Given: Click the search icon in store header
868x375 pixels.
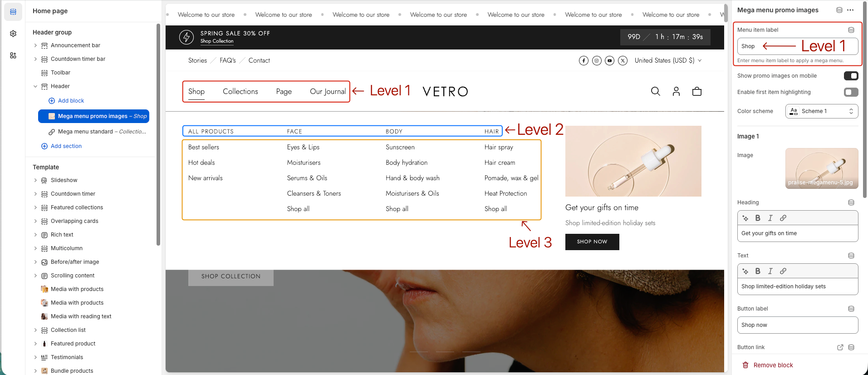Looking at the screenshot, I should [655, 91].
